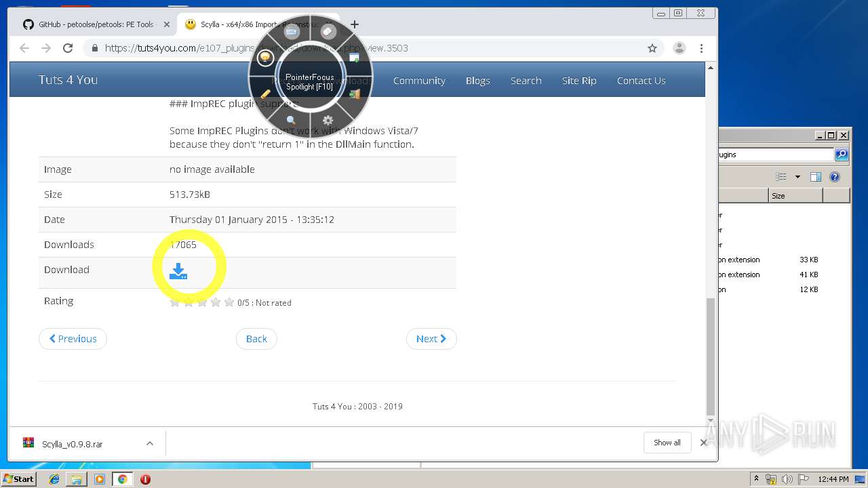Click the Next button

point(431,339)
